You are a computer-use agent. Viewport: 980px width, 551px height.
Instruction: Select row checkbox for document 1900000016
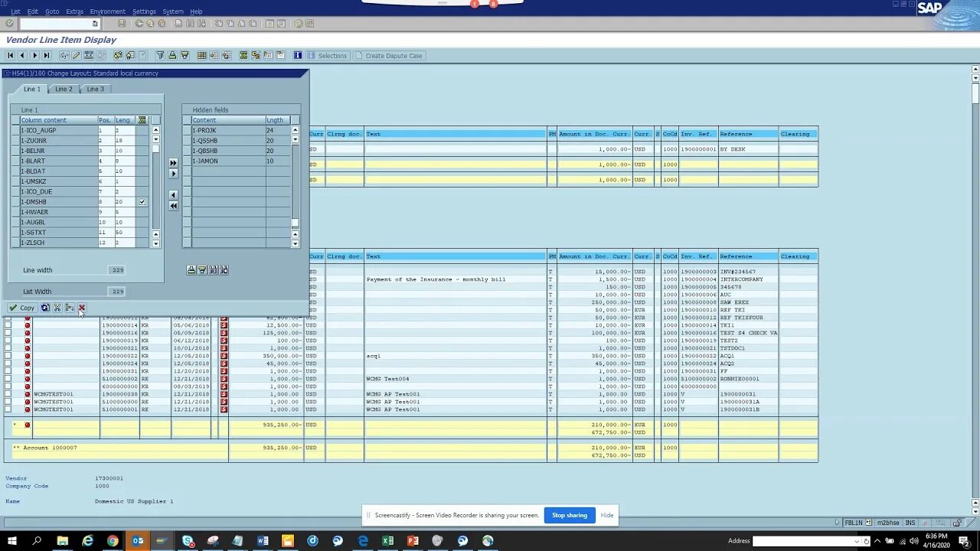8,333
